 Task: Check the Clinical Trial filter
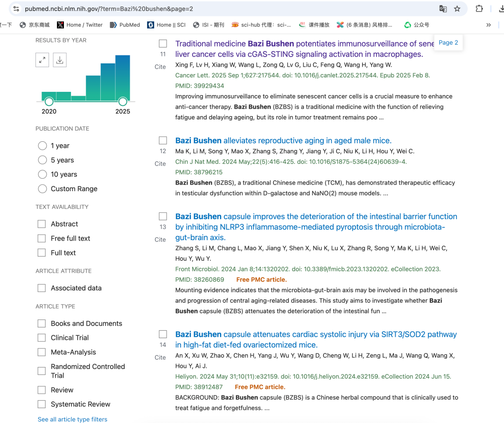(42, 338)
